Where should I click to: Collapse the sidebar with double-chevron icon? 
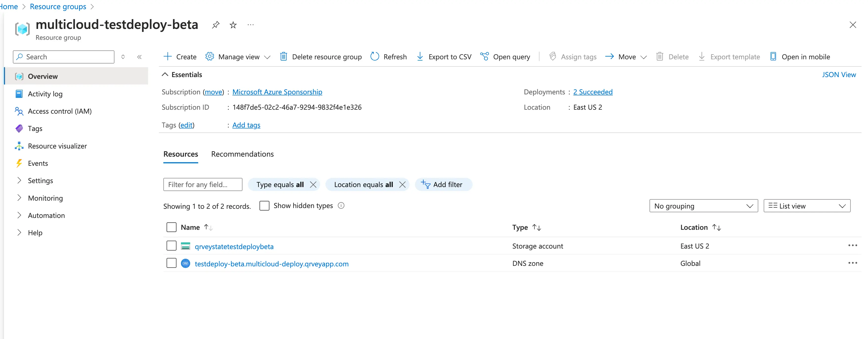click(x=139, y=57)
